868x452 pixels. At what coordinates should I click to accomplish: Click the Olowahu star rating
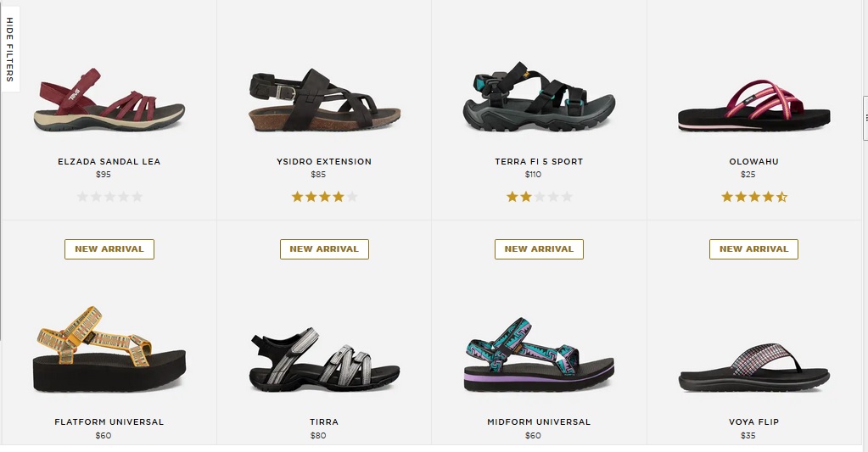(x=754, y=197)
